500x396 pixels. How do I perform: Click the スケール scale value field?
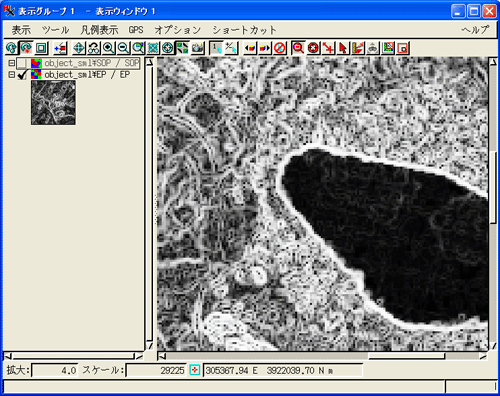tap(156, 370)
